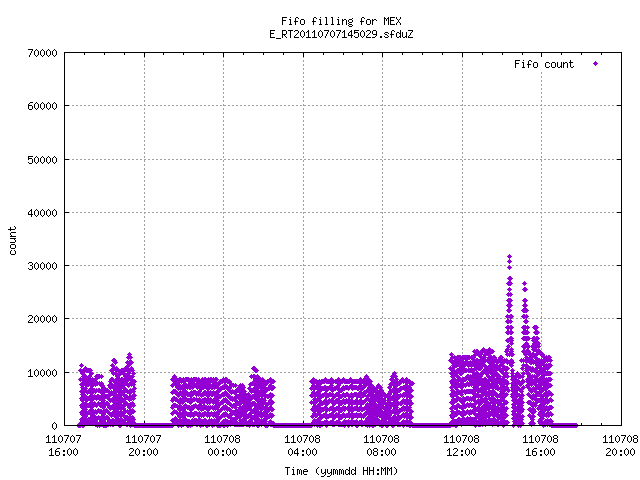This screenshot has height=480, width=640.
Task: Click the 'Time (yymmdd HH:MM)' axis label
Action: 341,471
